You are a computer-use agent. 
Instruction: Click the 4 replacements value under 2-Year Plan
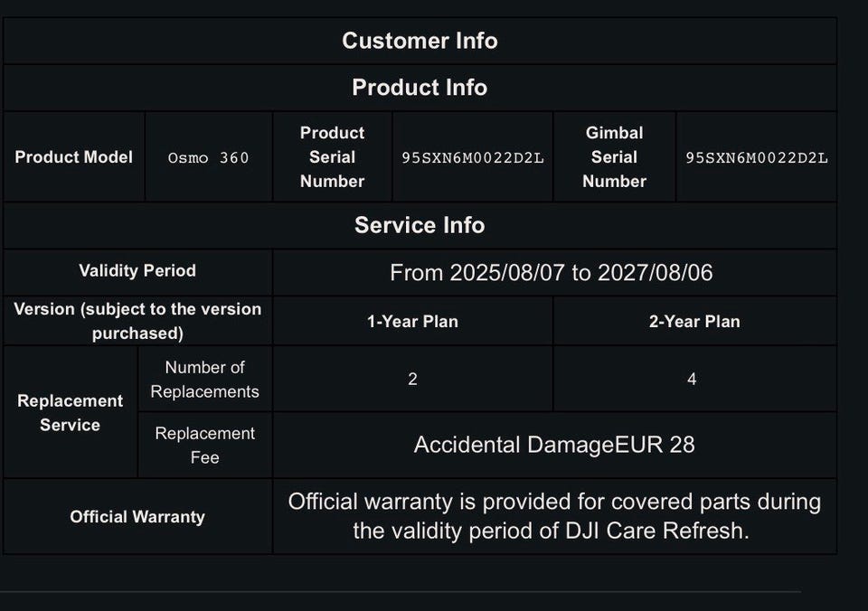[692, 380]
